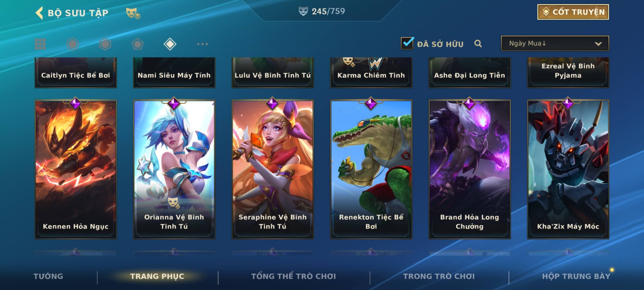Open the mask and coins icon
The image size is (644, 290).
(133, 13)
